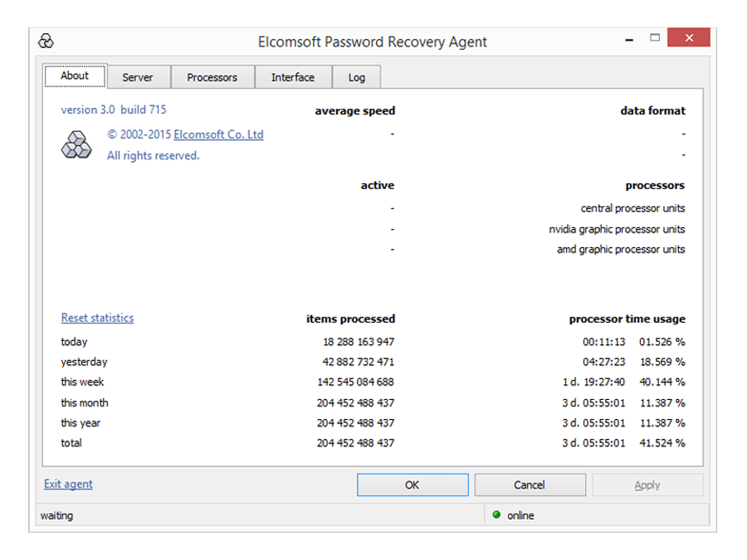This screenshot has width=747, height=560.
Task: Open the Processors tab
Action: tap(212, 77)
